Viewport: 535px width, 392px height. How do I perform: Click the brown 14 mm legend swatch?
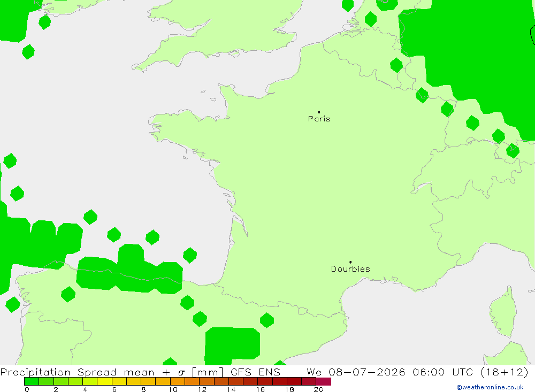(236, 381)
